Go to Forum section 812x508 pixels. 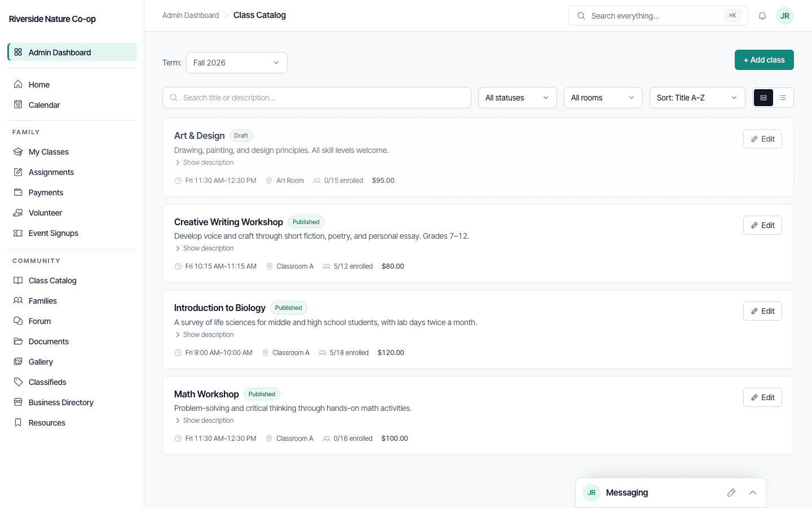point(72,321)
